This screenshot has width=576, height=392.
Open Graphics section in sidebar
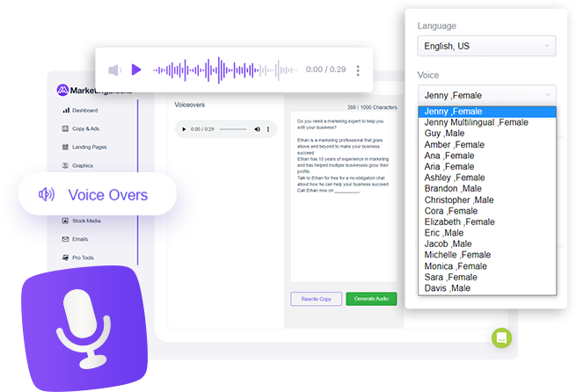(x=78, y=165)
